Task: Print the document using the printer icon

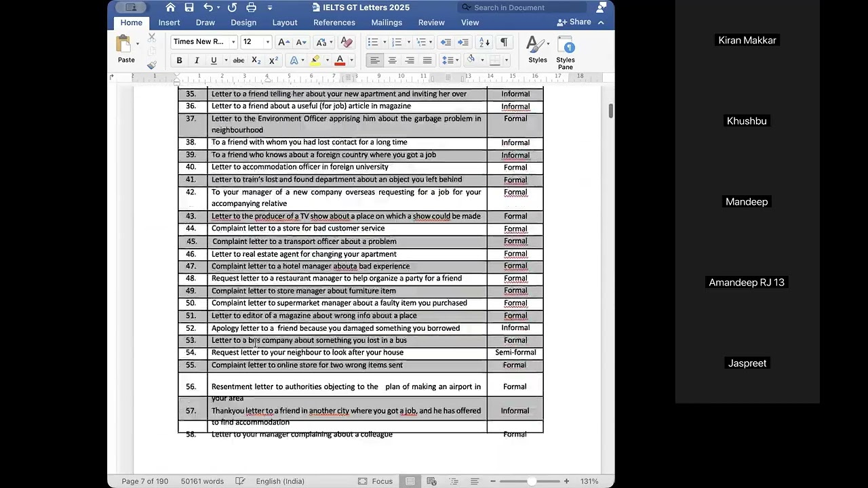Action: pyautogui.click(x=252, y=7)
